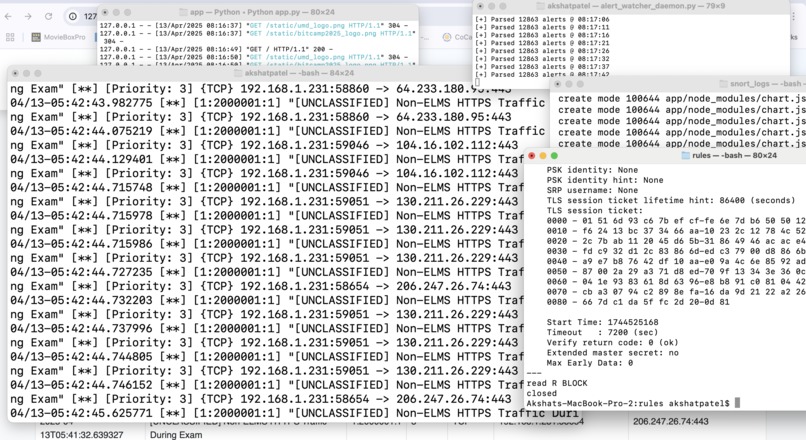806x440 pixels.
Task: Reload the page with the browser refresh icon
Action: point(48,16)
